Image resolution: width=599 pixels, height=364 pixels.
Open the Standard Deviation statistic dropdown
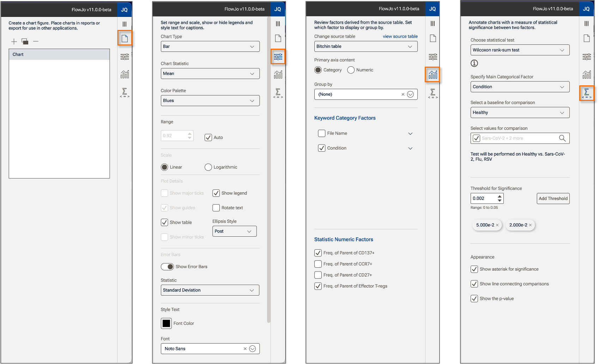pyautogui.click(x=210, y=290)
